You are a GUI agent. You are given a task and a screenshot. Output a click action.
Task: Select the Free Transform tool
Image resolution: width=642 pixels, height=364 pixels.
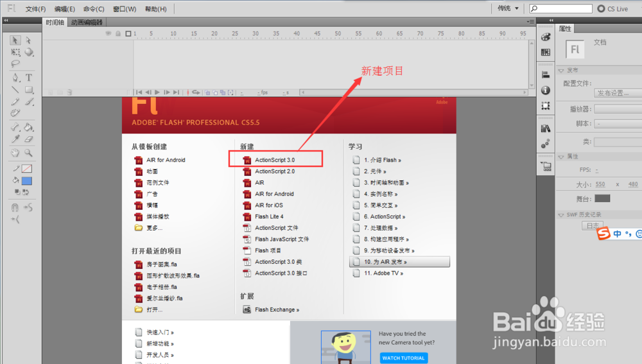(15, 52)
